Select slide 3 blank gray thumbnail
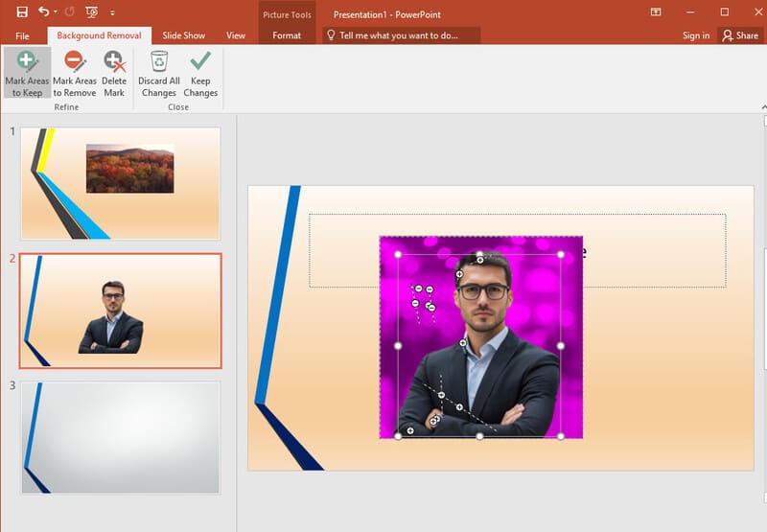Image resolution: width=767 pixels, height=532 pixels. pyautogui.click(x=121, y=438)
